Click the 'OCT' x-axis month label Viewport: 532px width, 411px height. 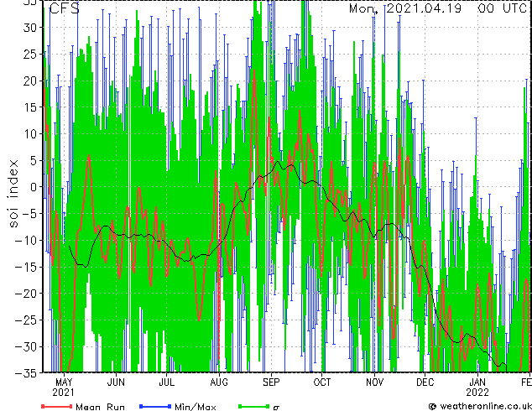(322, 382)
